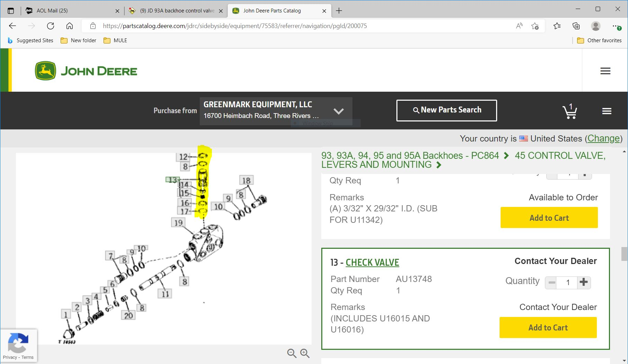The image size is (628, 364).
Task: Click New Parts Search button
Action: coord(447,110)
